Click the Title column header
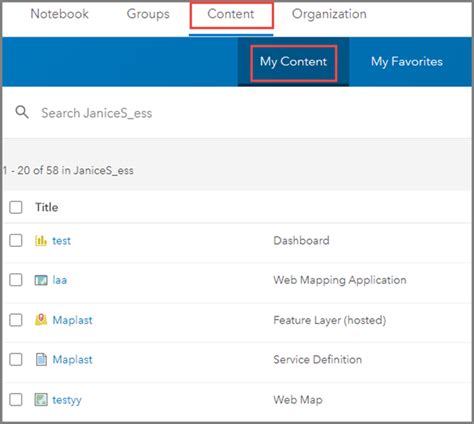474x424 pixels. (x=47, y=207)
